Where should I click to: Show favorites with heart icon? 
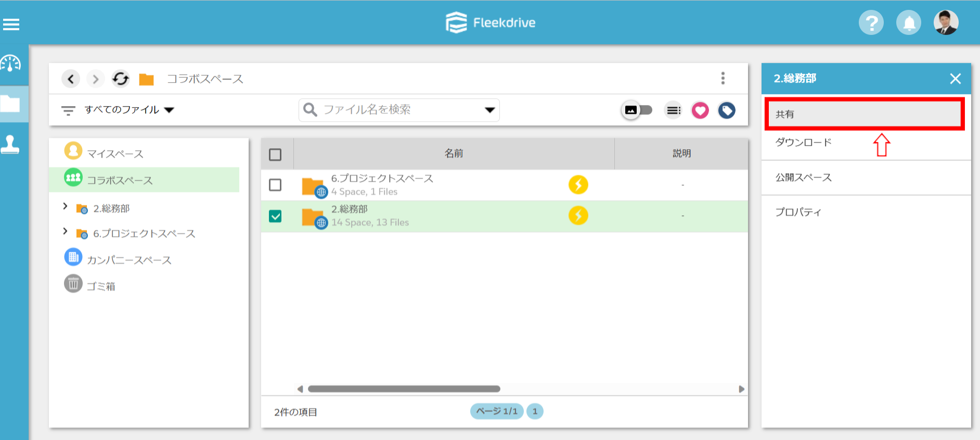coord(700,110)
